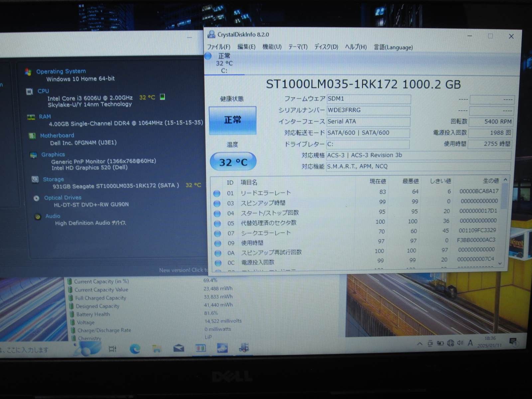This screenshot has height=399, width=532.
Task: Open File Explorer from the taskbar
Action: point(157,348)
